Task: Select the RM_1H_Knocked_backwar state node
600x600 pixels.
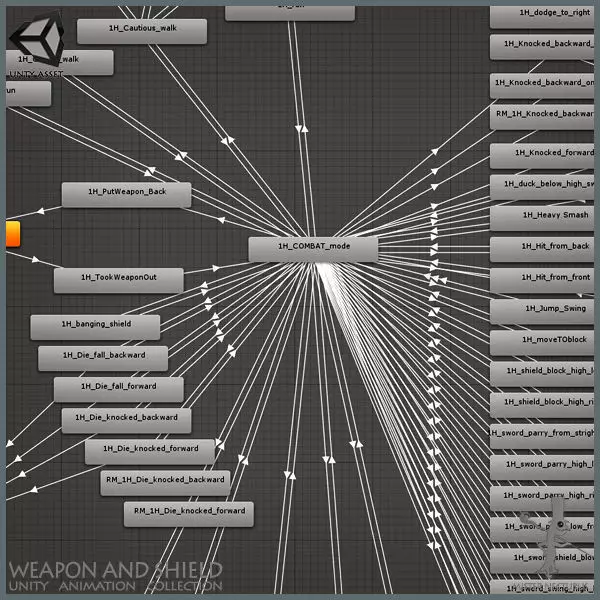Action: [542, 117]
